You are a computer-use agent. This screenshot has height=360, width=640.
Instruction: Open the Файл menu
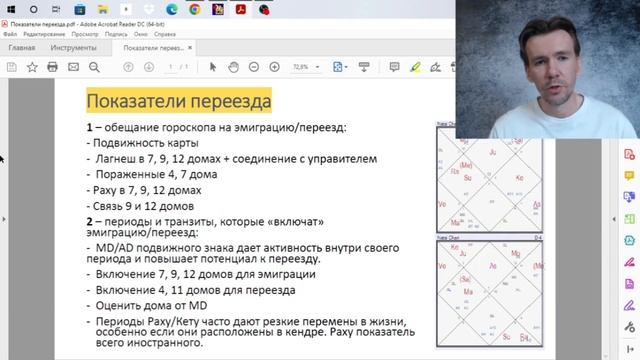click(x=10, y=34)
